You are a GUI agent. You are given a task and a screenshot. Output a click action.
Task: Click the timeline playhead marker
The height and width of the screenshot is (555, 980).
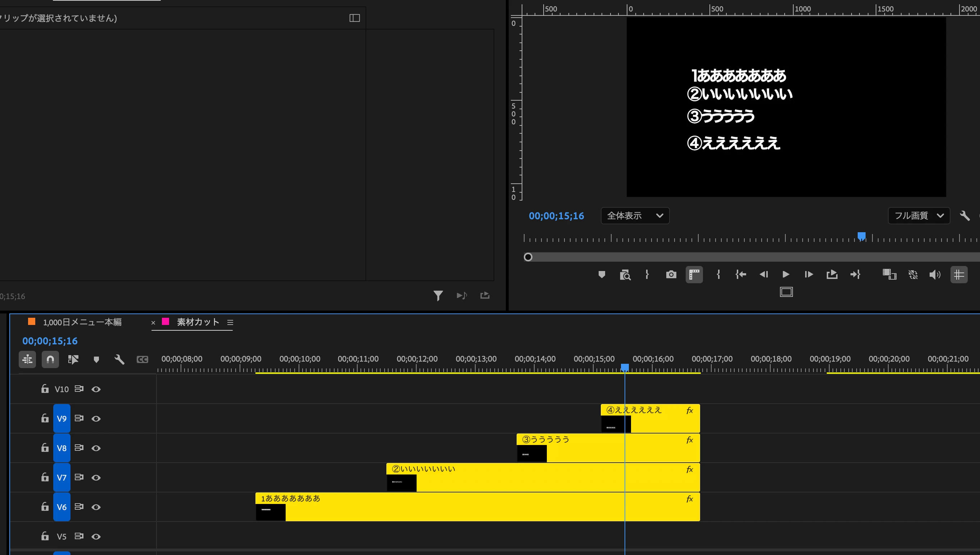625,367
